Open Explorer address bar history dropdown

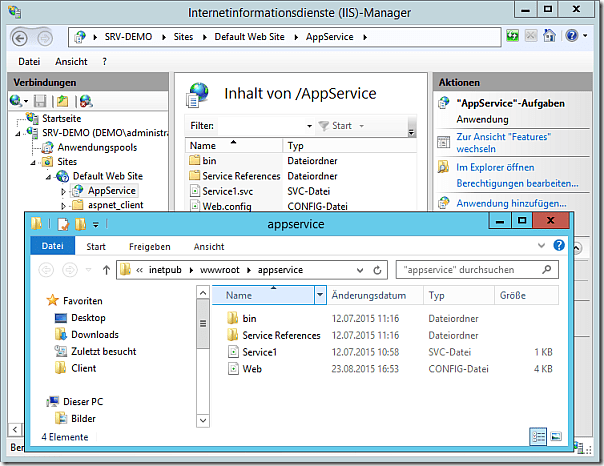(x=360, y=270)
